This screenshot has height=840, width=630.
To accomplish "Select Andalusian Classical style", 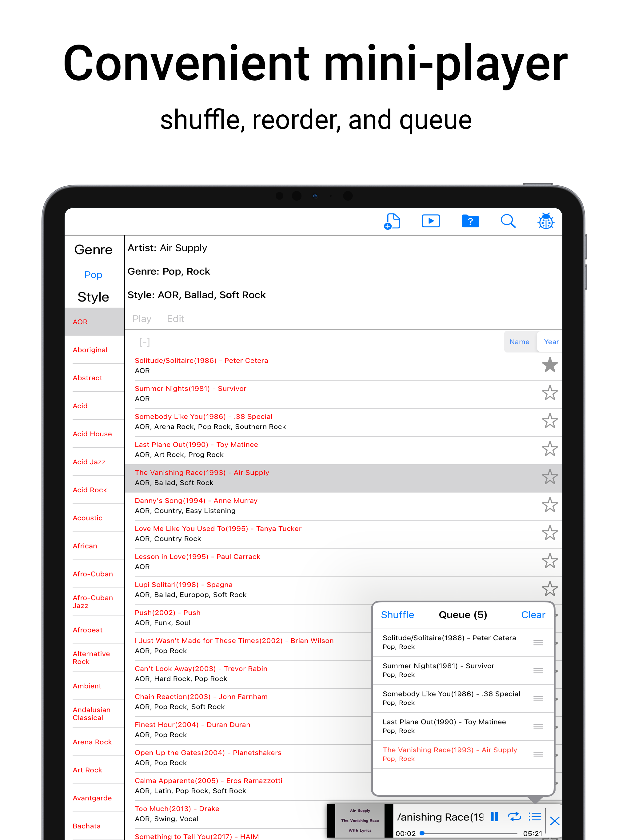I will 95,714.
